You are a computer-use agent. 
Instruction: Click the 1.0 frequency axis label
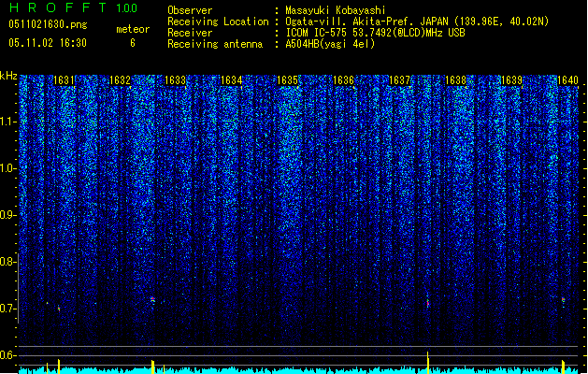coord(7,168)
